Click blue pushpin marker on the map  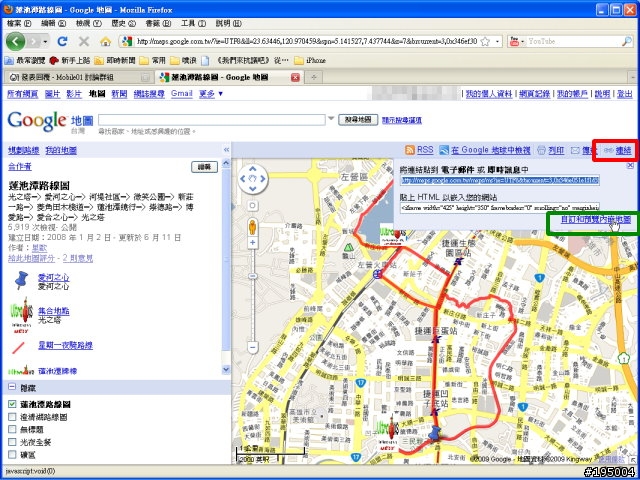pyautogui.click(x=436, y=433)
